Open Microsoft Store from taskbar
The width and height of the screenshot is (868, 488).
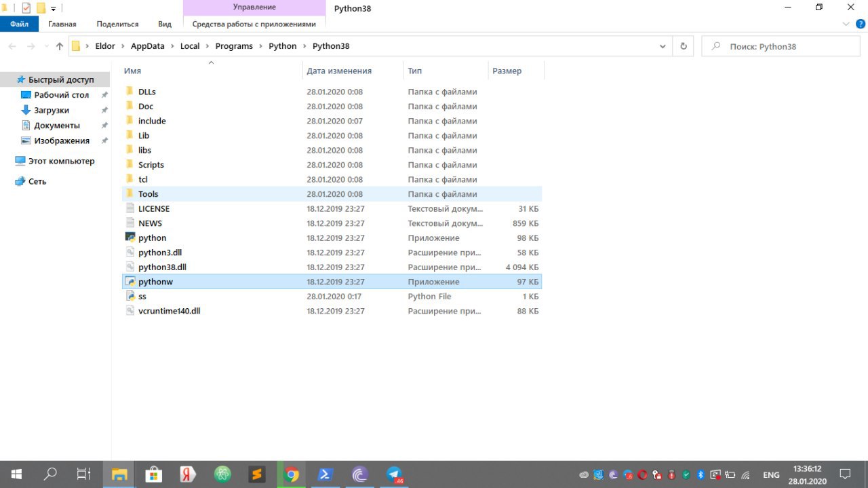[x=154, y=474]
